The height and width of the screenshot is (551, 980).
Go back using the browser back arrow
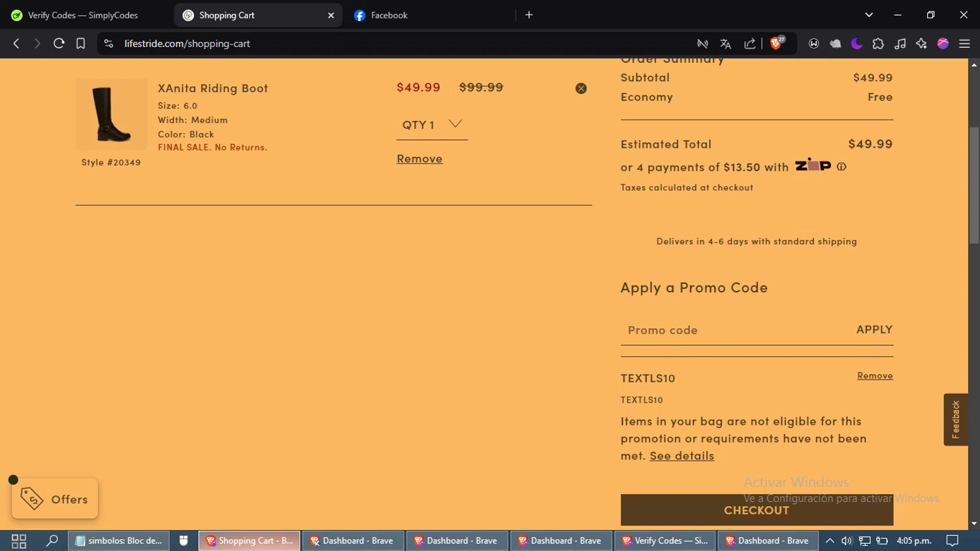coord(16,44)
